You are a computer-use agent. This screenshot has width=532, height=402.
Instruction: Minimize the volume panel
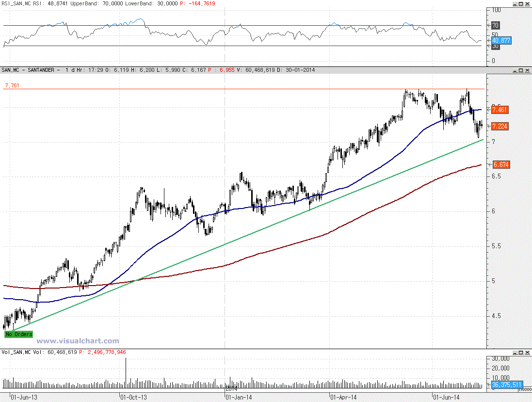click(515, 353)
